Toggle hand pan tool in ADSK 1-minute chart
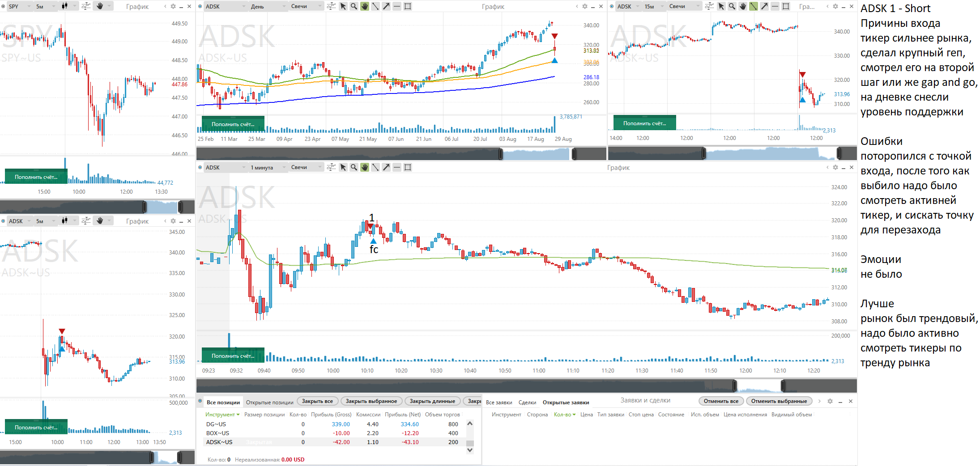This screenshot has height=466, width=980. (x=365, y=167)
